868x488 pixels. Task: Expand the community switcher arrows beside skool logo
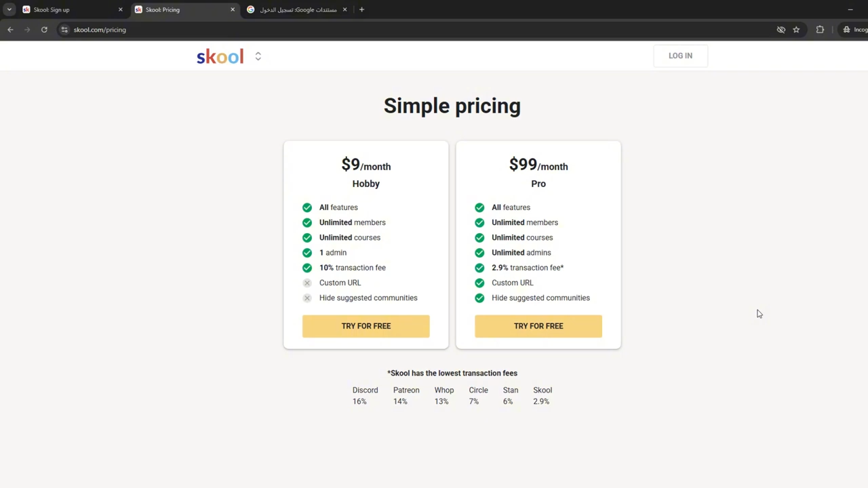[x=258, y=56]
